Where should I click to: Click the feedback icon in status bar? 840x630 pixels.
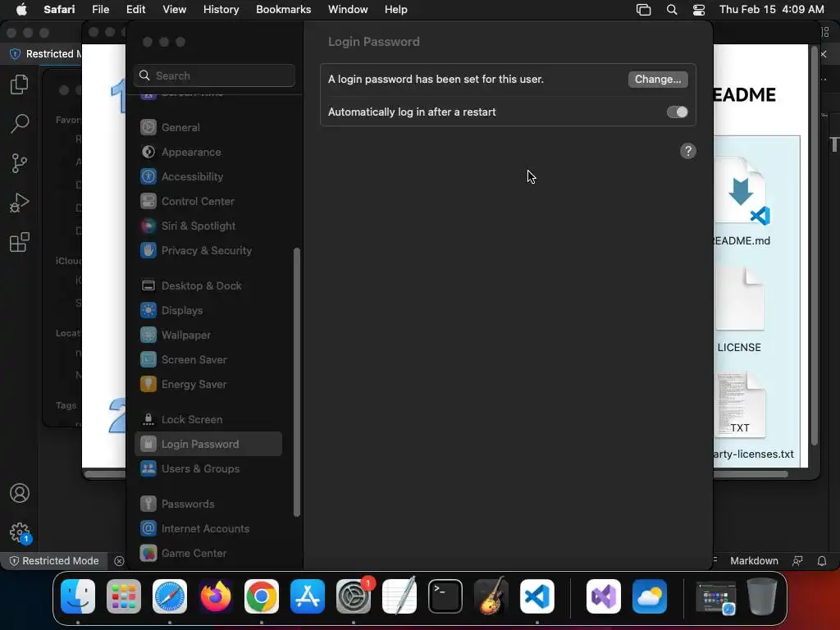coord(797,561)
